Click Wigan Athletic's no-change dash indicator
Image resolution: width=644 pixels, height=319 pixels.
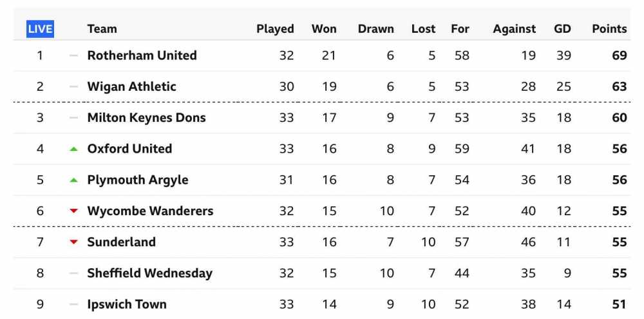coord(73,87)
